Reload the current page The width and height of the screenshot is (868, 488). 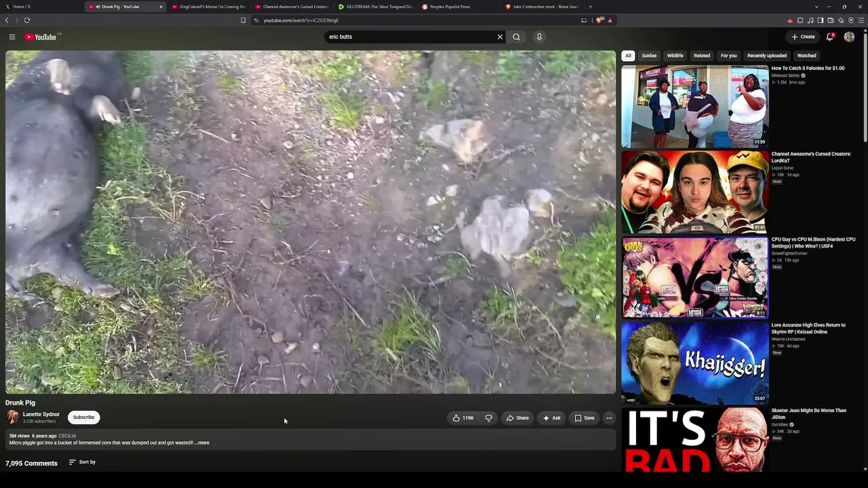27,20
